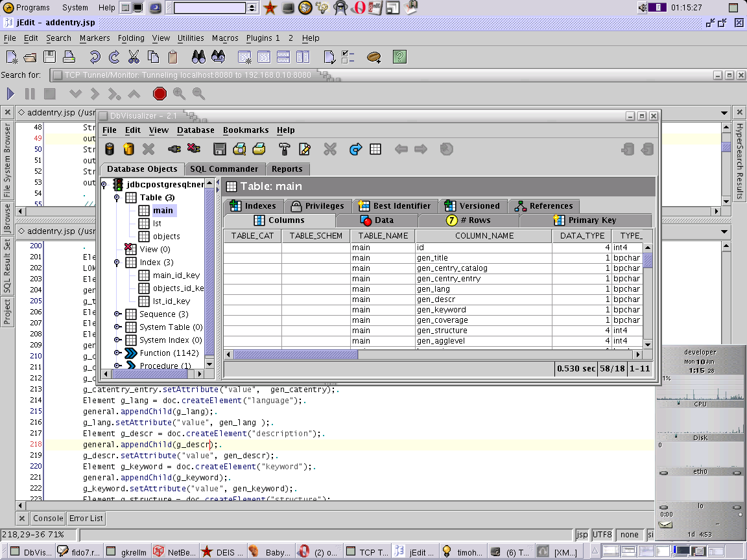The height and width of the screenshot is (560, 747).
Task: Paste using jEdit's clipboard icon
Action: click(x=173, y=57)
